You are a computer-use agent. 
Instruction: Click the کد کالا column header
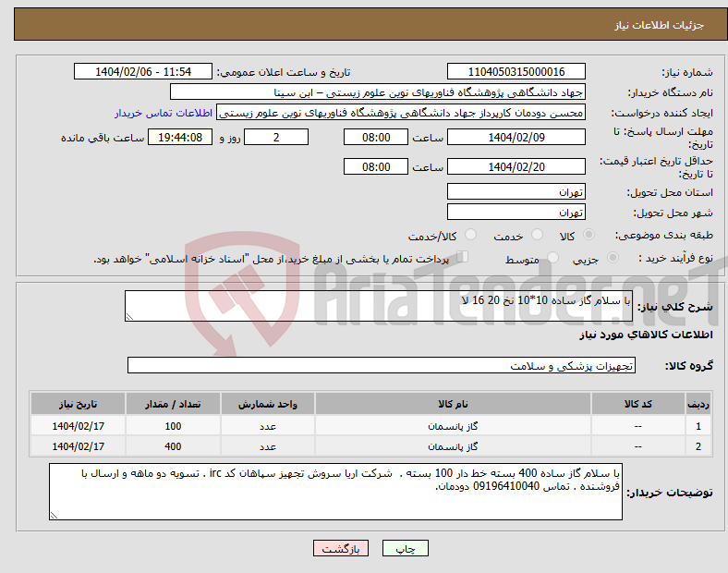(638, 404)
